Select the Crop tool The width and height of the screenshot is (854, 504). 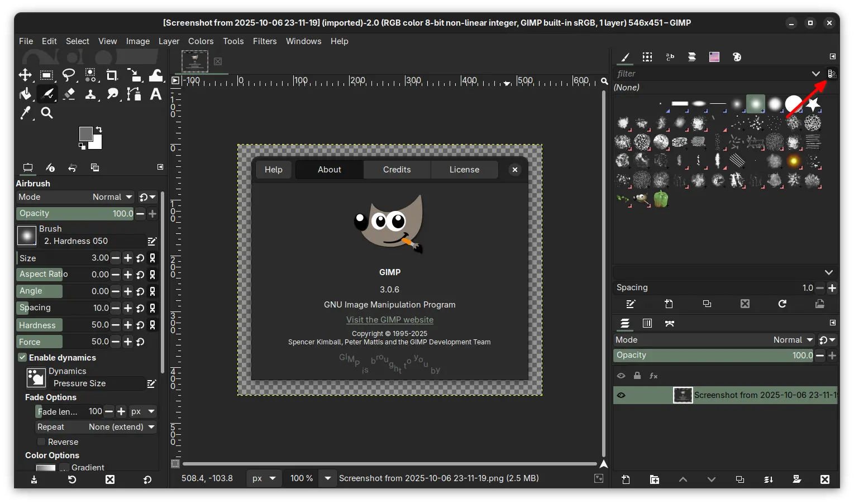pyautogui.click(x=112, y=75)
